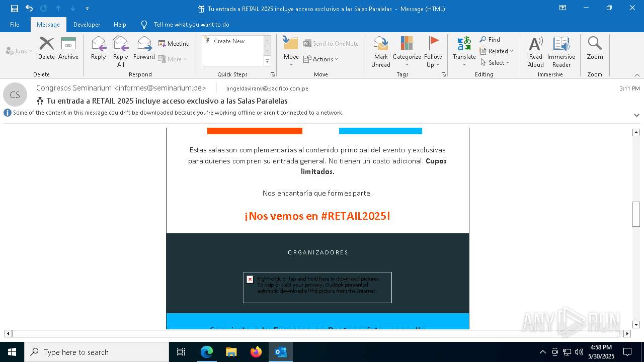644x362 pixels.
Task: Click Reply All
Action: click(x=121, y=51)
